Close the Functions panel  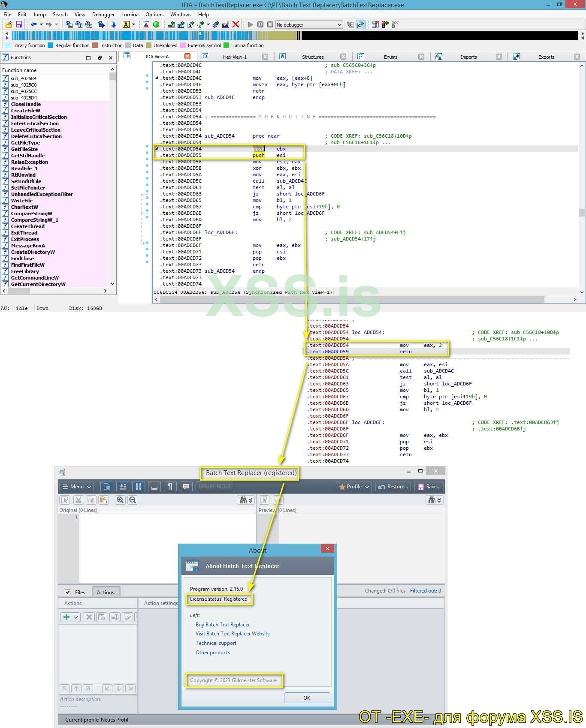[111, 57]
